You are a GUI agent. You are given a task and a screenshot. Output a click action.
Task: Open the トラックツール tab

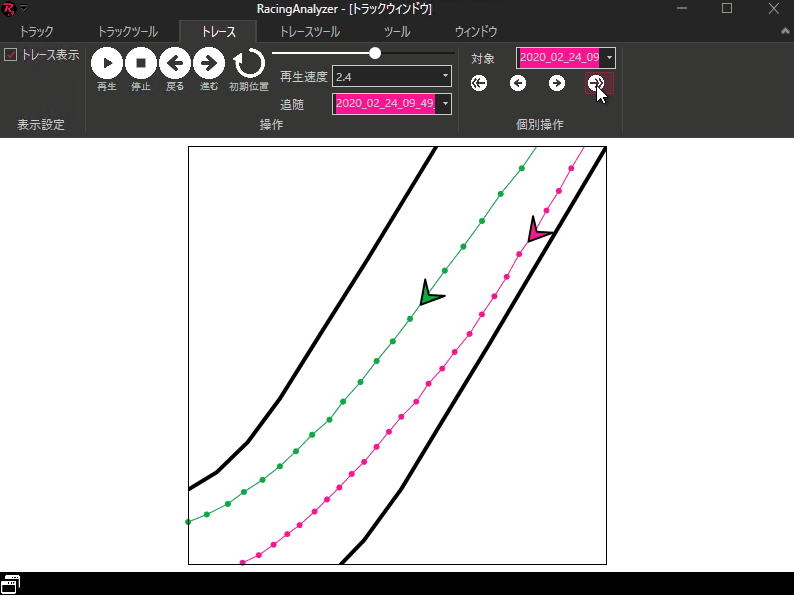[127, 32]
